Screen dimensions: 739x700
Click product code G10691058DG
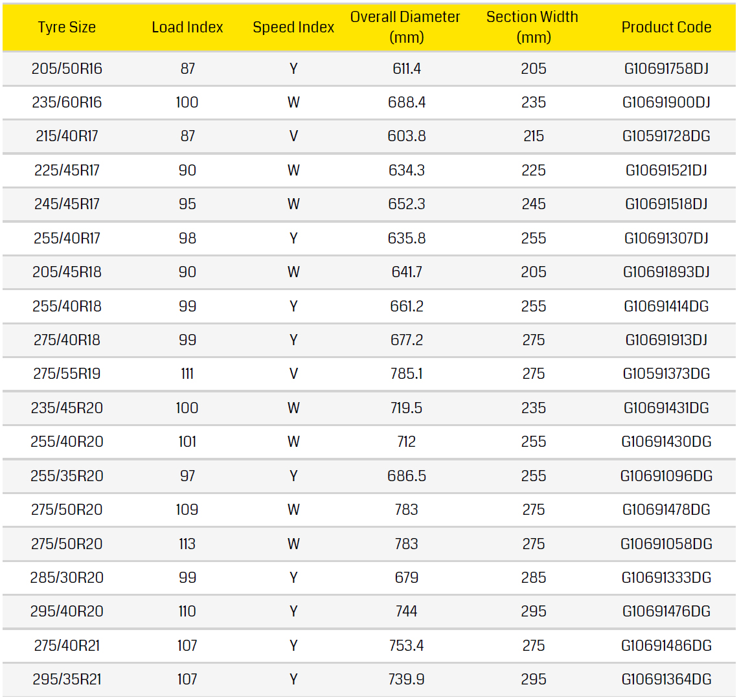coord(666,544)
